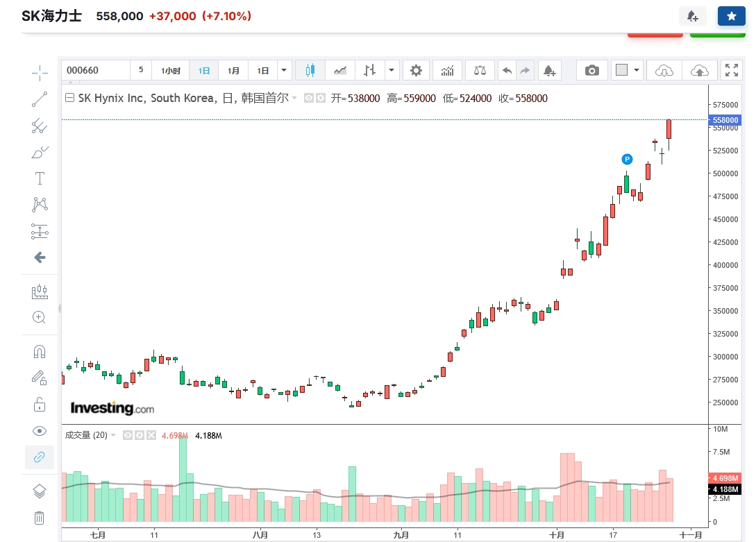Image resolution: width=756 pixels, height=542 pixels.
Task: Click the layout rectangle button
Action: click(x=622, y=70)
